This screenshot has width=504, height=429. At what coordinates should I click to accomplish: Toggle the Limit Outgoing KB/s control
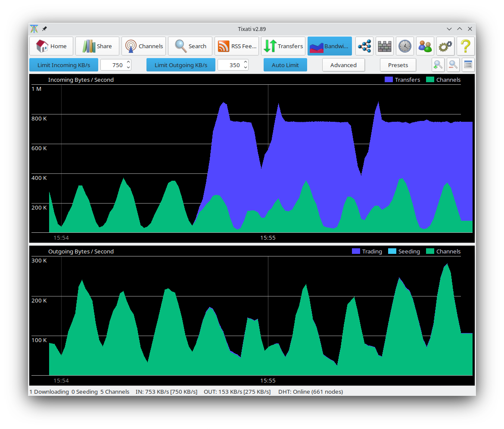pyautogui.click(x=180, y=65)
